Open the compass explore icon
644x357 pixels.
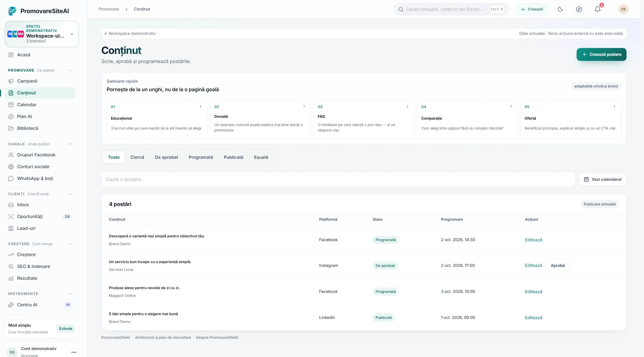click(579, 9)
